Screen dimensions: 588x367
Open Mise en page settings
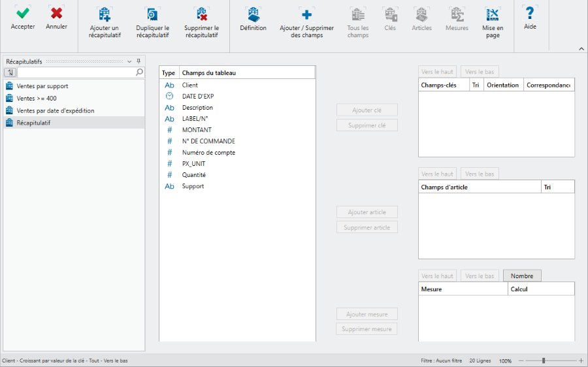coord(493,14)
